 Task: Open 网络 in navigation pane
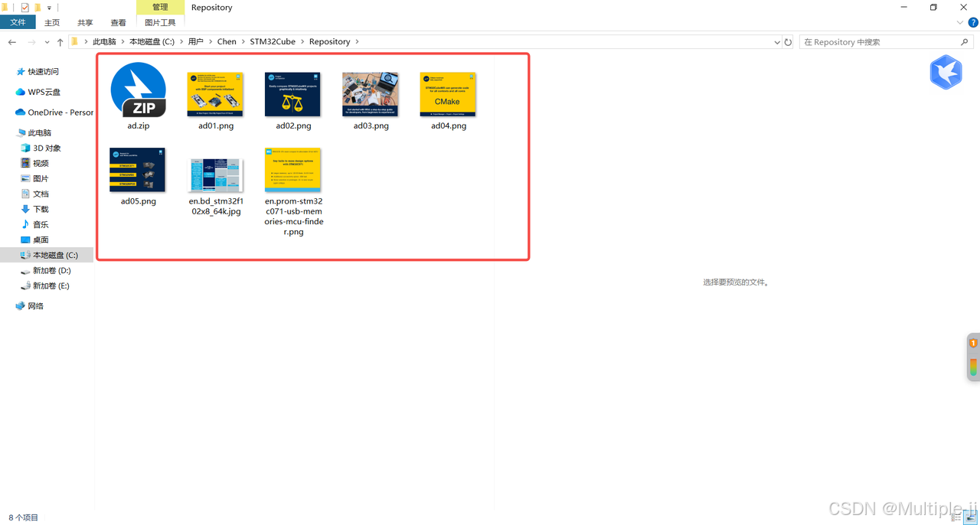29,305
